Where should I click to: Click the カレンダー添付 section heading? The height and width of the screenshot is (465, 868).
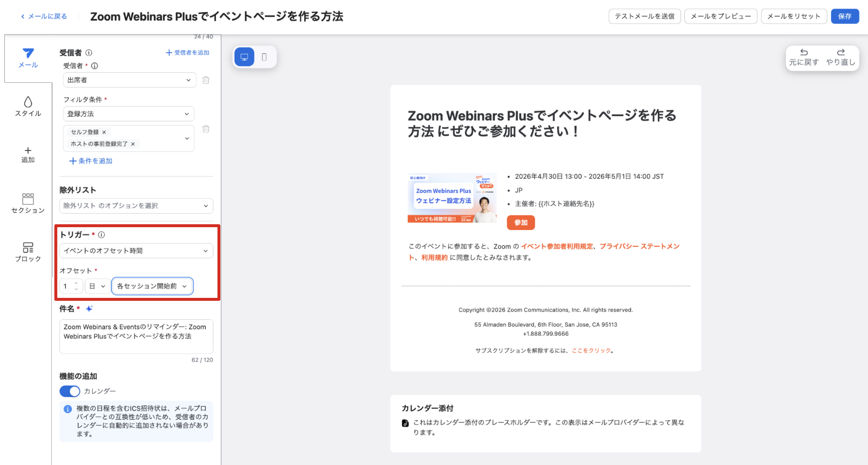click(428, 408)
